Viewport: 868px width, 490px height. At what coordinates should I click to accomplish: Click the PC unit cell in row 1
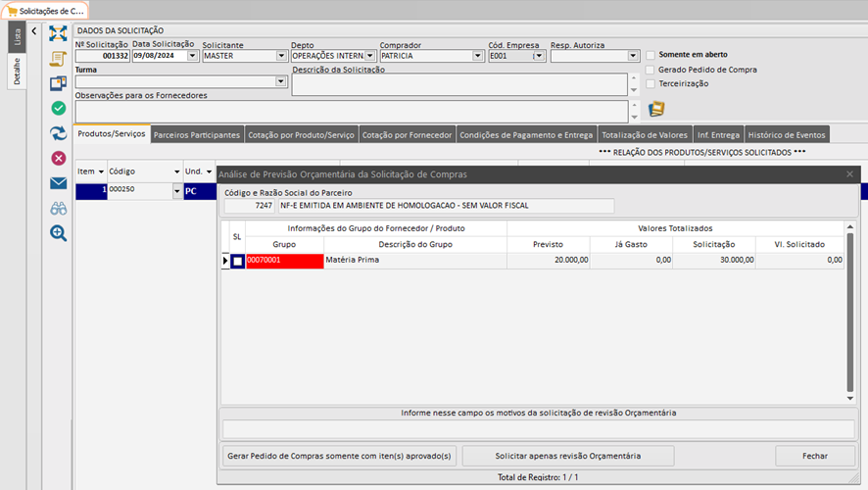click(x=200, y=191)
